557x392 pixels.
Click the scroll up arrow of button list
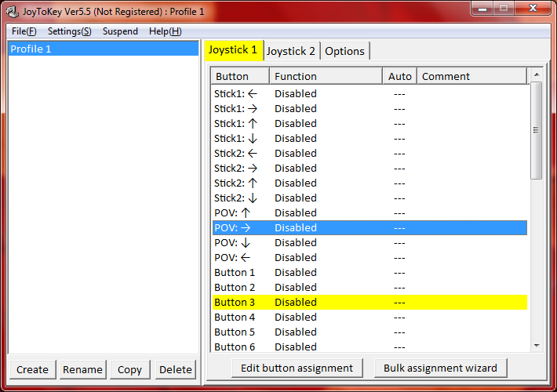point(537,74)
